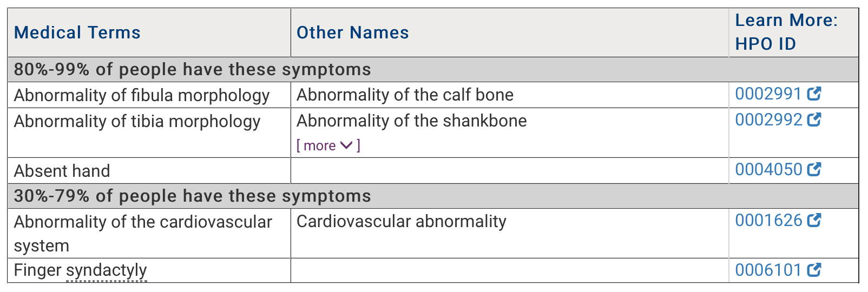Screen dimensions: 868x292
Task: Click the Other Names column header
Action: pos(352,32)
